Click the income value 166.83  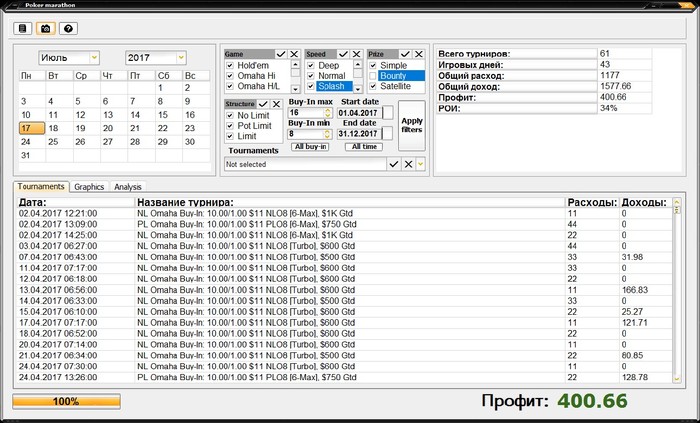point(634,290)
